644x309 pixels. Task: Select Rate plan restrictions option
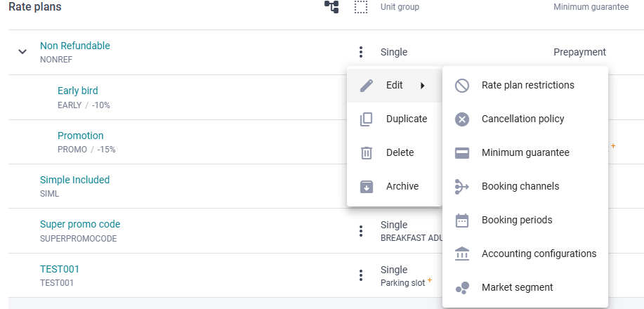pos(525,86)
